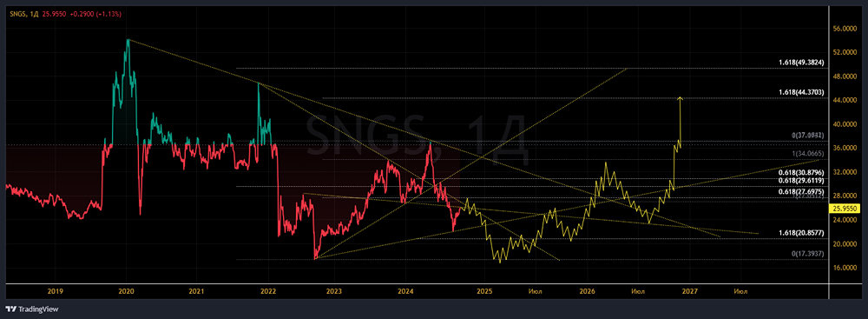Select the 0(37.0882) Fibonacci level label
The width and height of the screenshot is (868, 319).
click(x=808, y=136)
